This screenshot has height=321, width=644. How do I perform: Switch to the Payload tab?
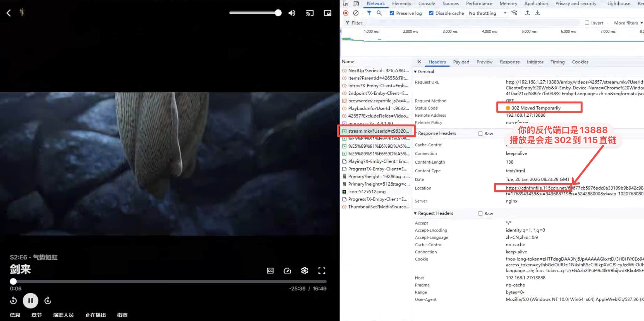[461, 62]
